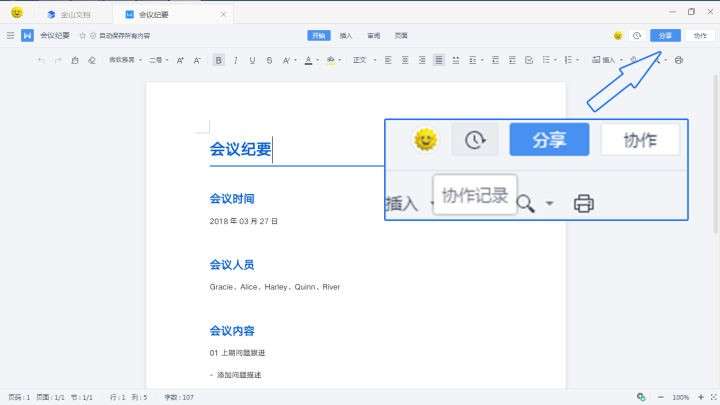
Task: Increase paragraph indent
Action: point(512,60)
